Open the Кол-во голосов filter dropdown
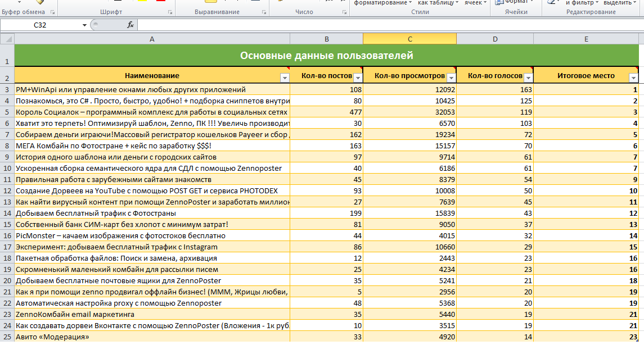Screen dimensions: 644x345 [x=528, y=78]
